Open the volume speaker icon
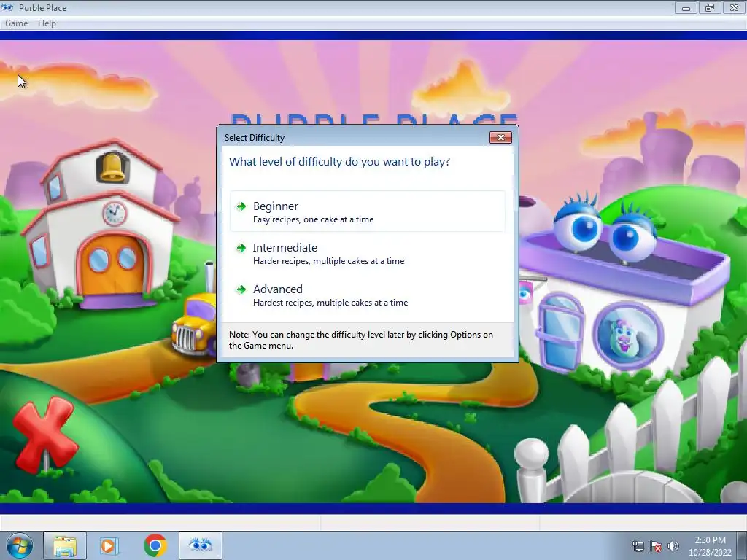 pyautogui.click(x=673, y=546)
